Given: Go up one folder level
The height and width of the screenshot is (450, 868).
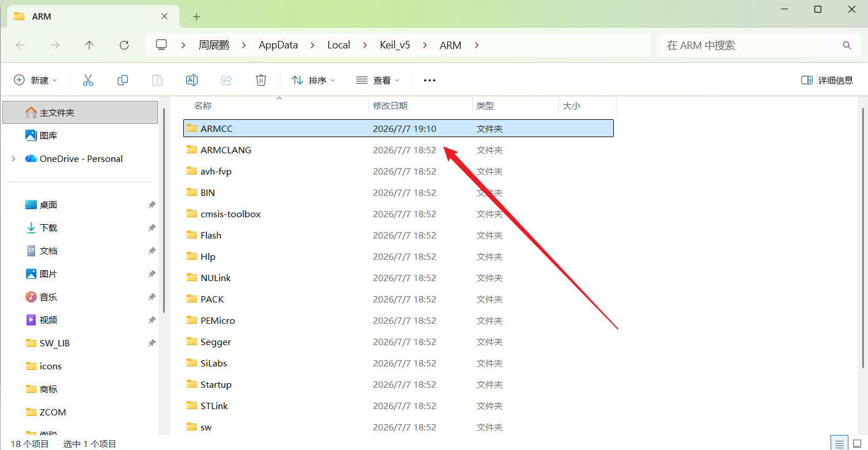Looking at the screenshot, I should (x=89, y=45).
